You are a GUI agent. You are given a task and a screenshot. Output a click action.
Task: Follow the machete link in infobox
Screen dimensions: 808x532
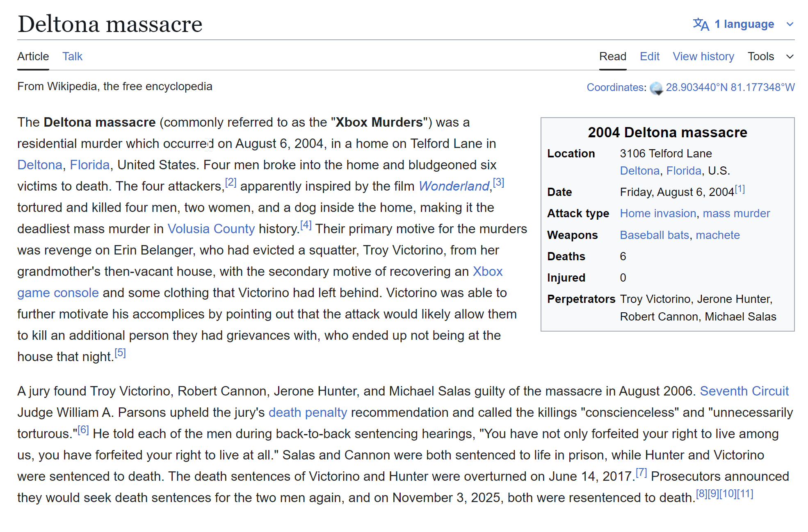pyautogui.click(x=717, y=235)
